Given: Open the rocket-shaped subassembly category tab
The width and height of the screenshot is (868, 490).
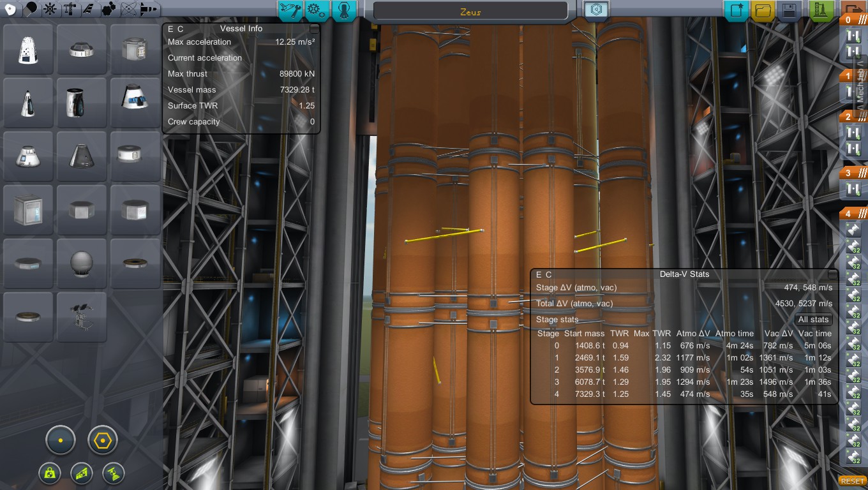Looking at the screenshot, I should tap(149, 10).
